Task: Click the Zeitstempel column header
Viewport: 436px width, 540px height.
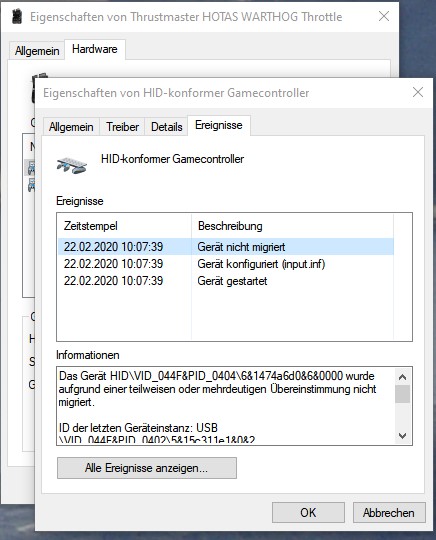Action: coord(124,226)
